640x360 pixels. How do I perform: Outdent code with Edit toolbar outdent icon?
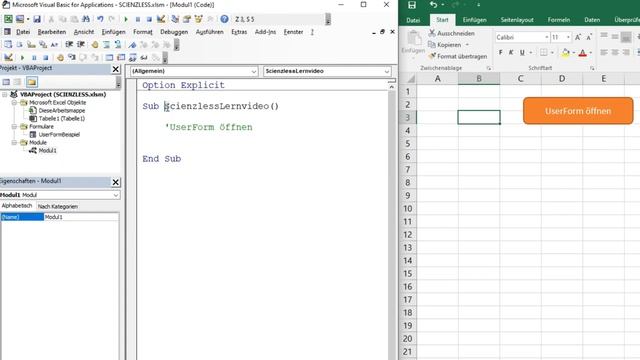point(81,44)
